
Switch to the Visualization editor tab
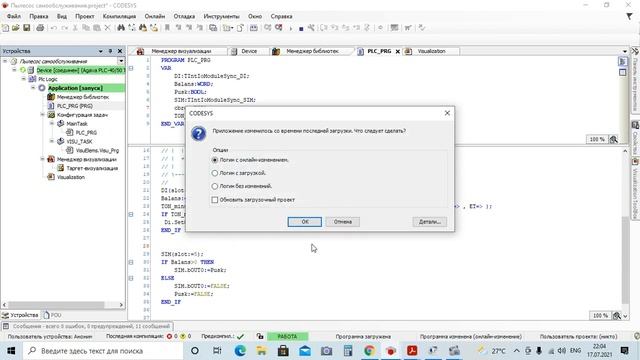tap(431, 51)
